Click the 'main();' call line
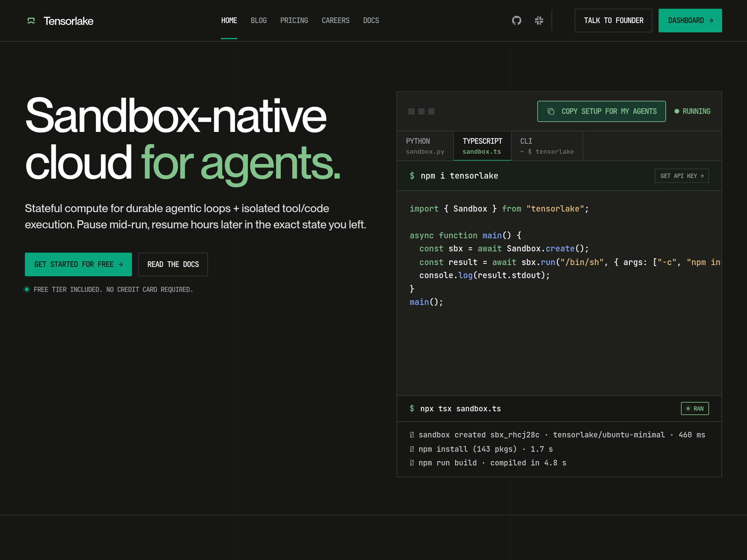 (426, 302)
